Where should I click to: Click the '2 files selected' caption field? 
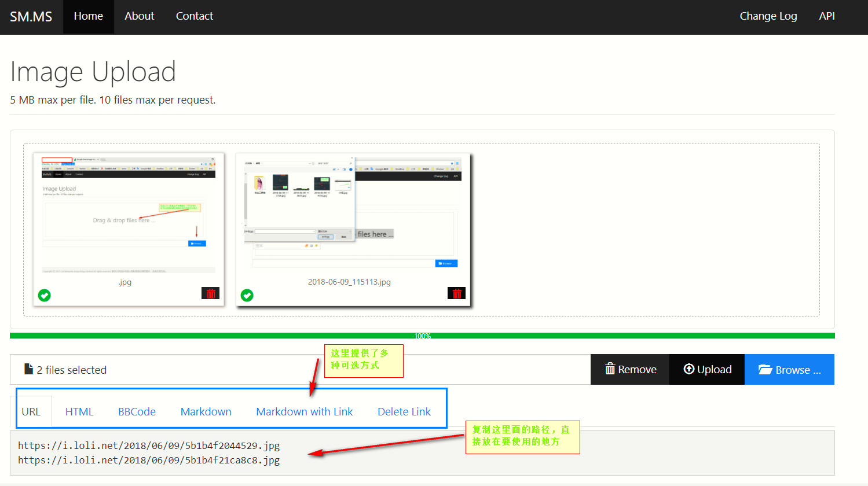[300, 369]
